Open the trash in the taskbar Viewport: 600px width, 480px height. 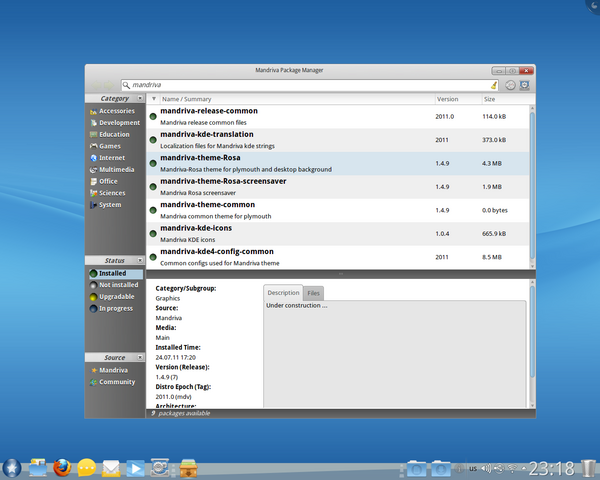588,467
